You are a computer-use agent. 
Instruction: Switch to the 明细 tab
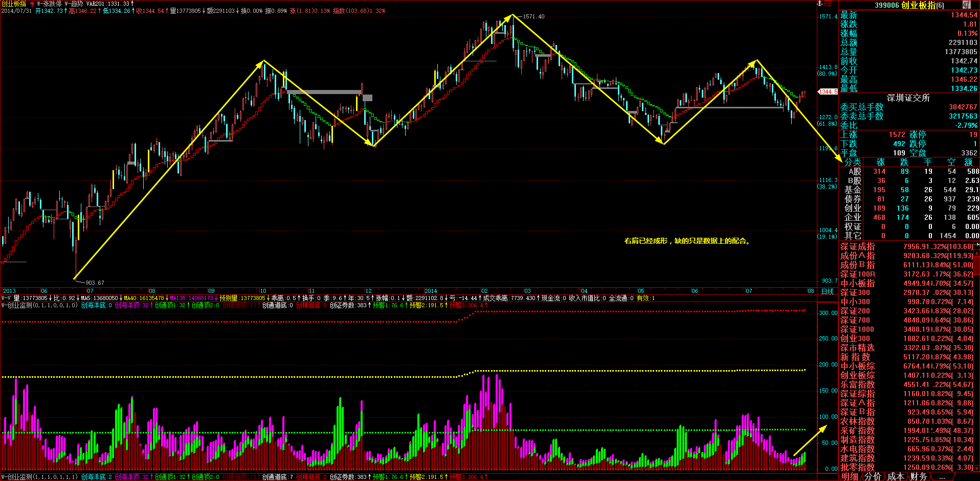click(x=850, y=476)
